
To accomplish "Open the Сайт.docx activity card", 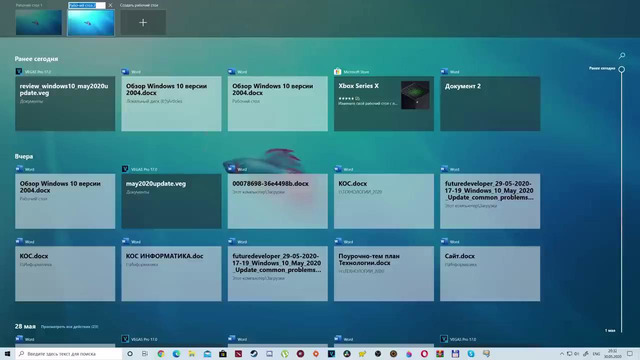I will 490,273.
